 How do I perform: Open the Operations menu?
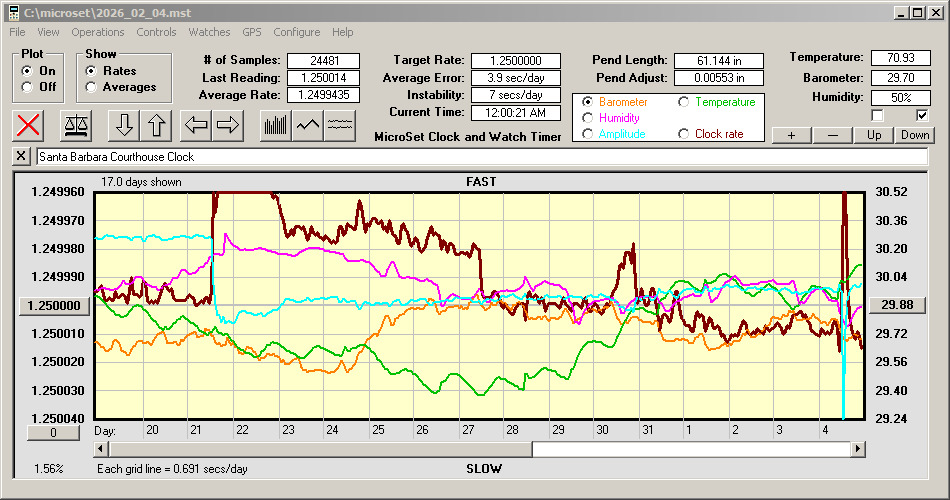[98, 32]
